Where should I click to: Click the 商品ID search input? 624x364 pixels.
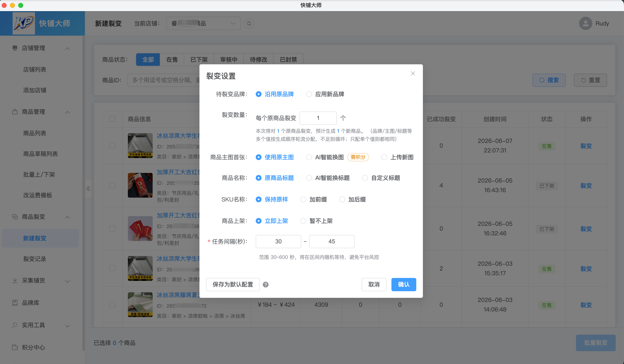(x=164, y=80)
